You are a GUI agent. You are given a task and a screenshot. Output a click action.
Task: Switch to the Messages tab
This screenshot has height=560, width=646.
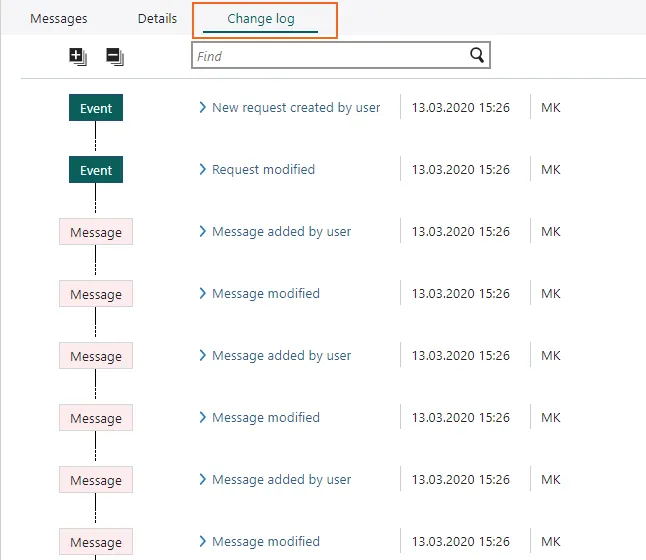point(58,19)
